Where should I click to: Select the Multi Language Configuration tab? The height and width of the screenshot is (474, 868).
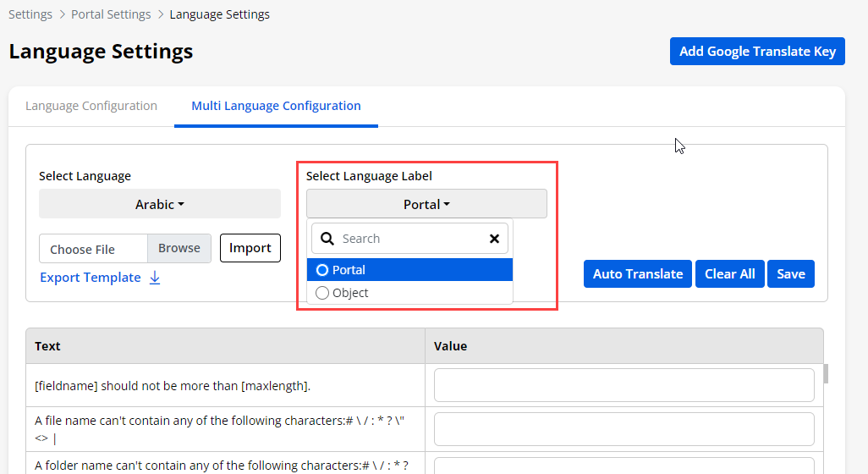coord(276,106)
